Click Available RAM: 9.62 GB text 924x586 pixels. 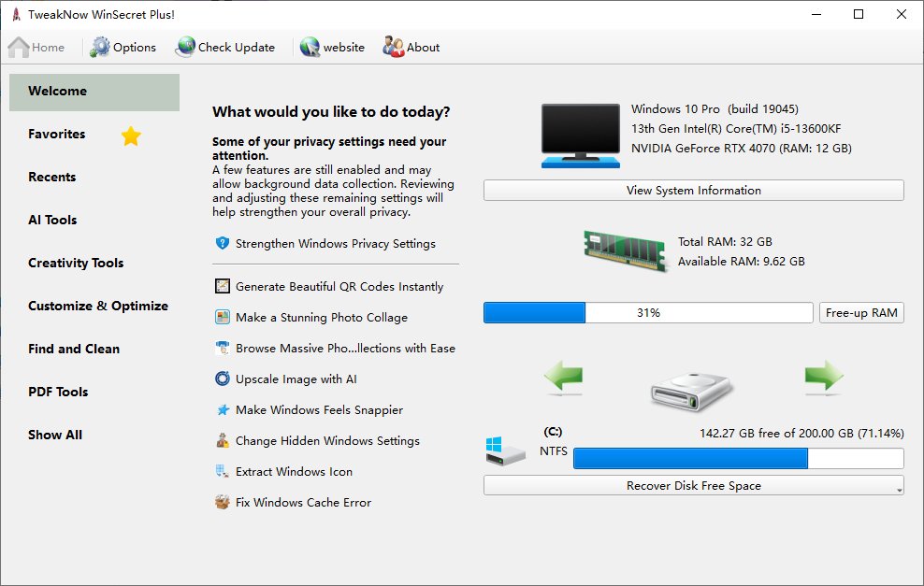pos(742,262)
